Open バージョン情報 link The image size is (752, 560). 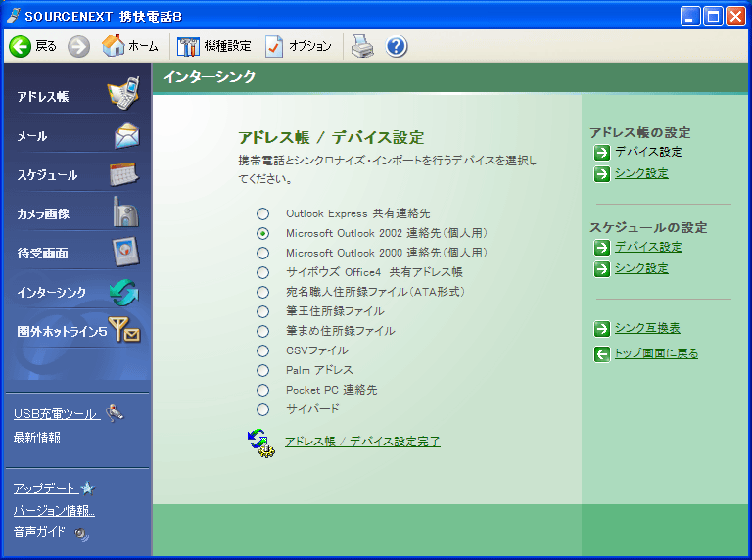click(54, 511)
